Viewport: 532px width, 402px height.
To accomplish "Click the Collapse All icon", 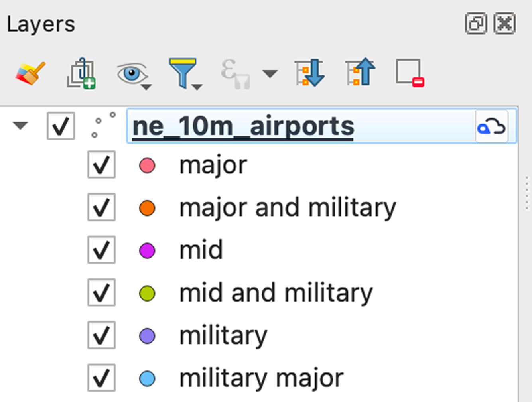I will tap(360, 73).
